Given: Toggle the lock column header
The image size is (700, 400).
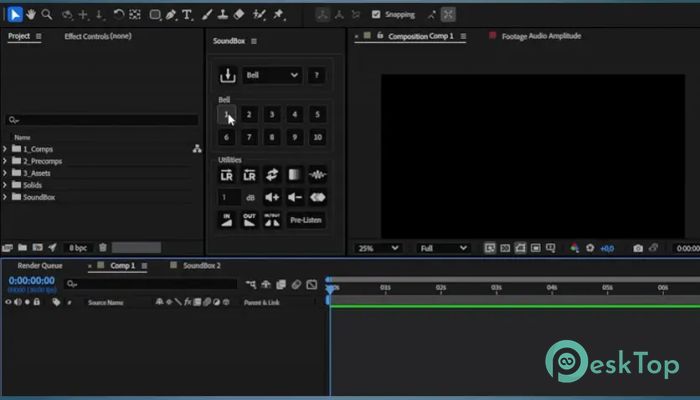Looking at the screenshot, I should pyautogui.click(x=37, y=302).
